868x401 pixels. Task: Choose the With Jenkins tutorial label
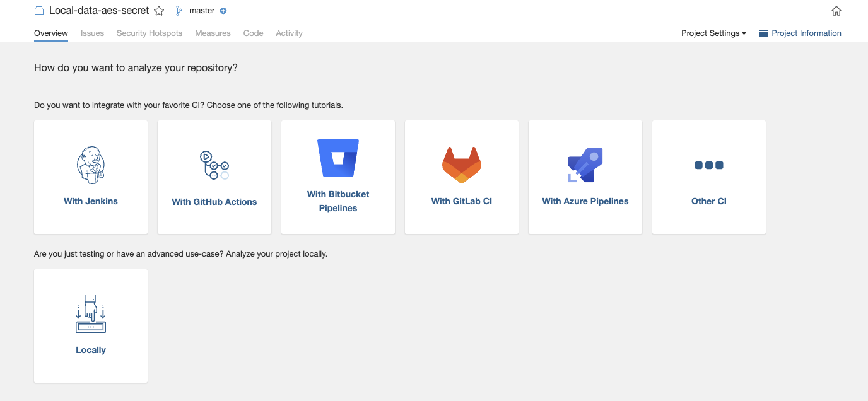click(91, 201)
